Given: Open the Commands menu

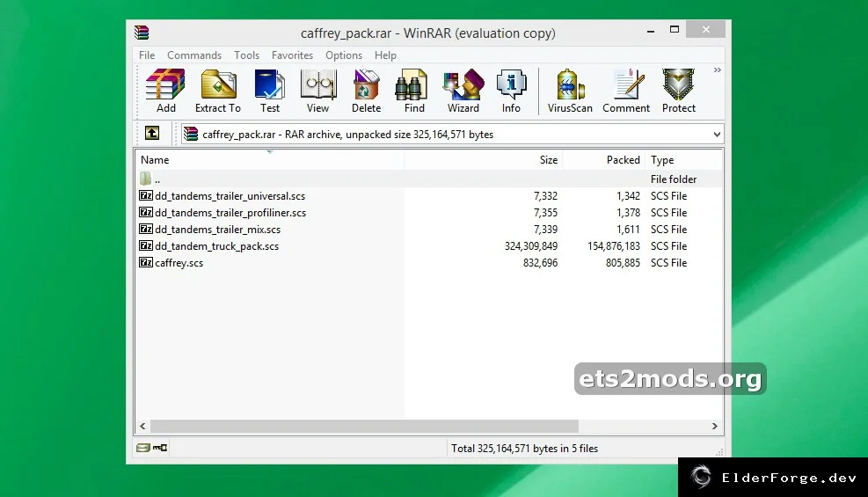Looking at the screenshot, I should click(194, 55).
